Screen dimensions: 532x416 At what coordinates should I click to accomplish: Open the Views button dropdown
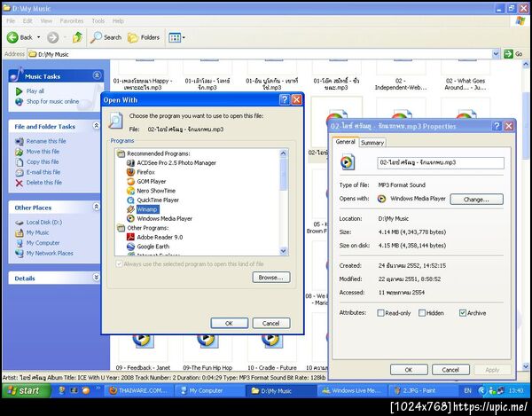tap(184, 37)
